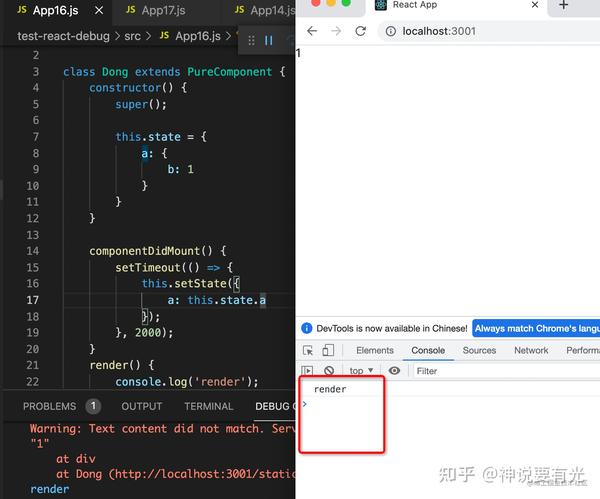Click line number 17 in the gutter
Viewport: 600px width, 499px height.
coord(33,300)
